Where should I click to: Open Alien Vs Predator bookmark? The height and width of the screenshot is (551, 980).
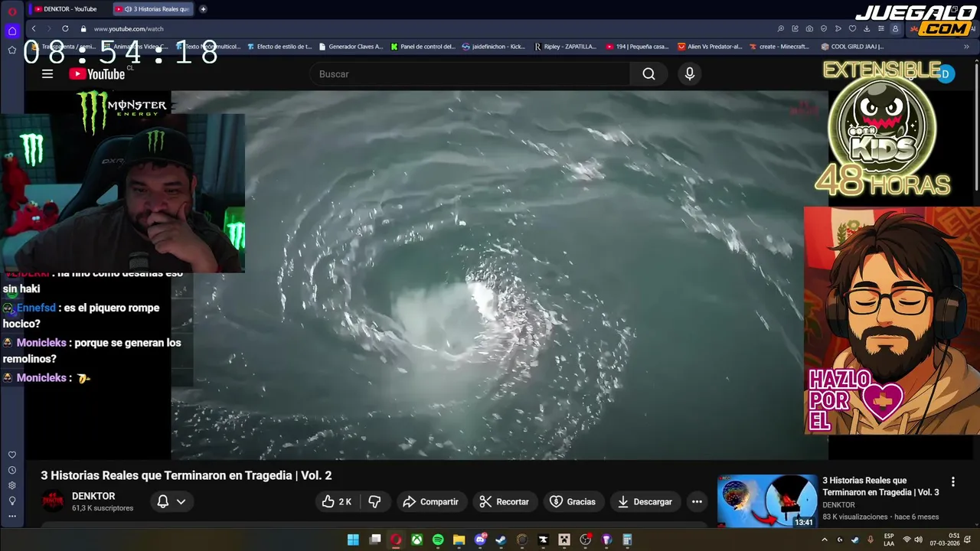710,47
